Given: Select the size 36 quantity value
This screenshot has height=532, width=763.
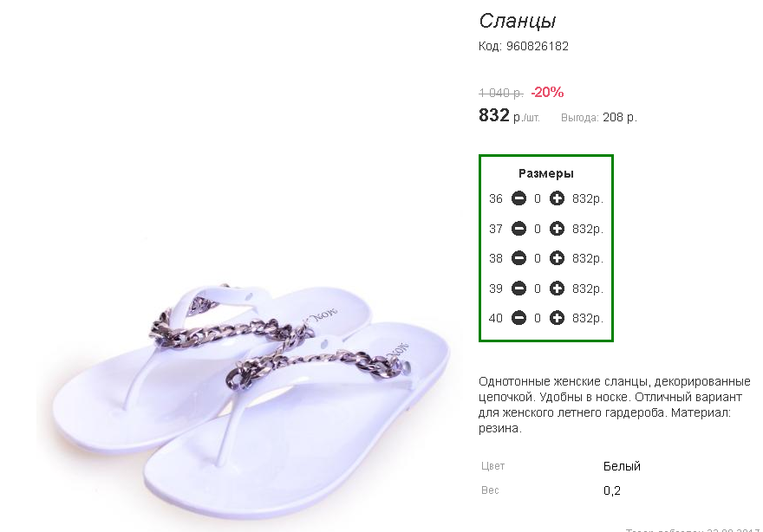Looking at the screenshot, I should pos(538,198).
